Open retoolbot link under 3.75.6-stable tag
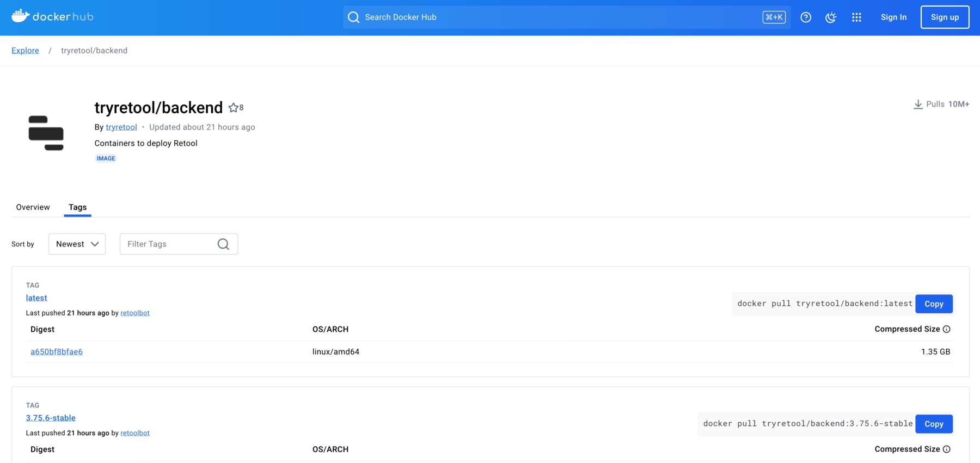 [135, 434]
